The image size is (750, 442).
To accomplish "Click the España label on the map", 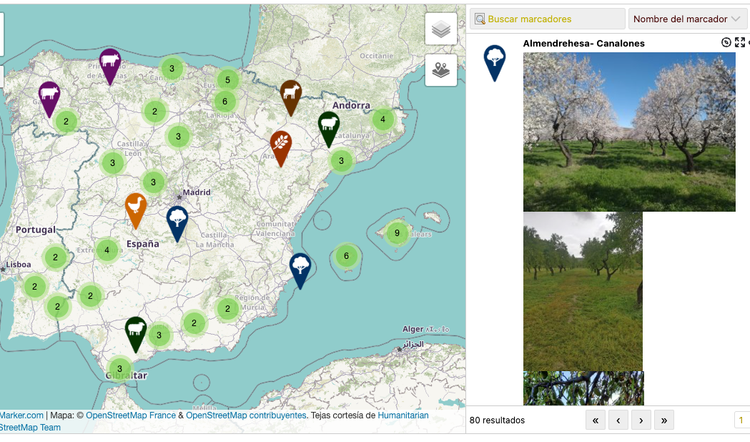I will (x=143, y=244).
